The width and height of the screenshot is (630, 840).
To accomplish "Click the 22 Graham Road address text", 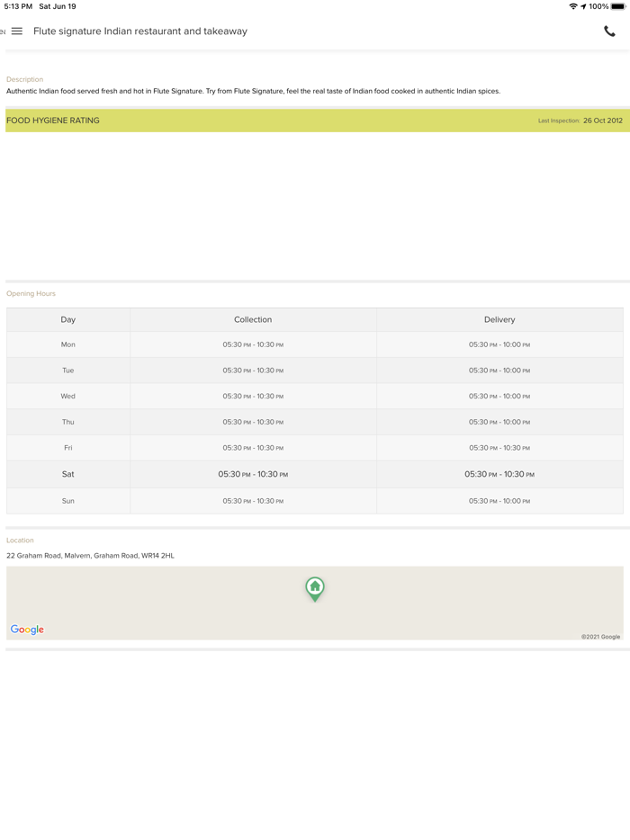I will click(x=90, y=556).
